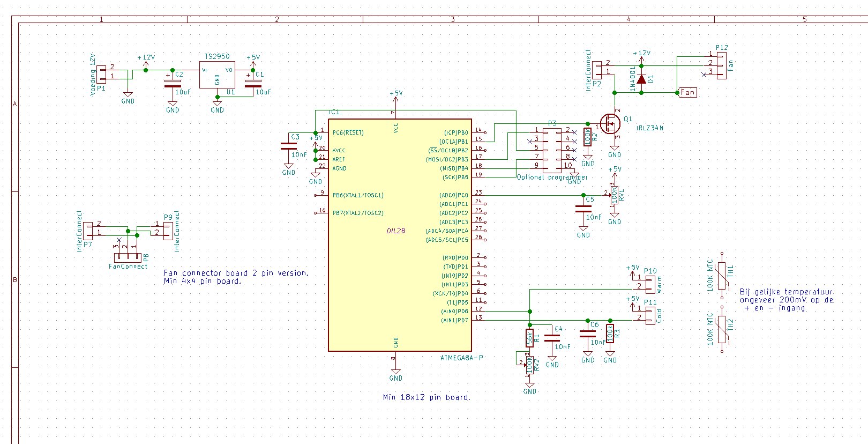This screenshot has width=868, height=444.
Task: Select diode D1 1N4001
Action: [x=641, y=79]
